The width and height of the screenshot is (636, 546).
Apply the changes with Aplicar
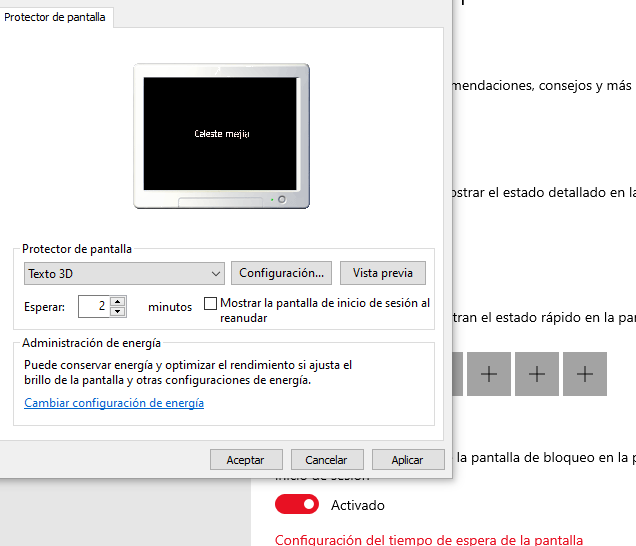(407, 460)
